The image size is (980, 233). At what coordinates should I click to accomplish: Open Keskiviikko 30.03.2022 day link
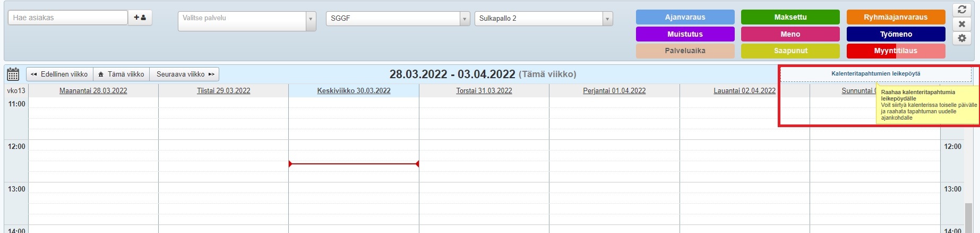tap(354, 90)
